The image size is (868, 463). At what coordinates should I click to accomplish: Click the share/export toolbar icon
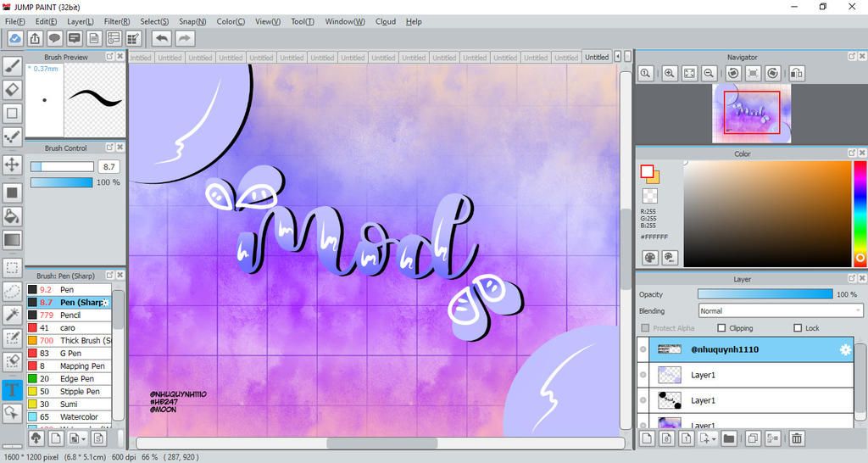point(35,38)
